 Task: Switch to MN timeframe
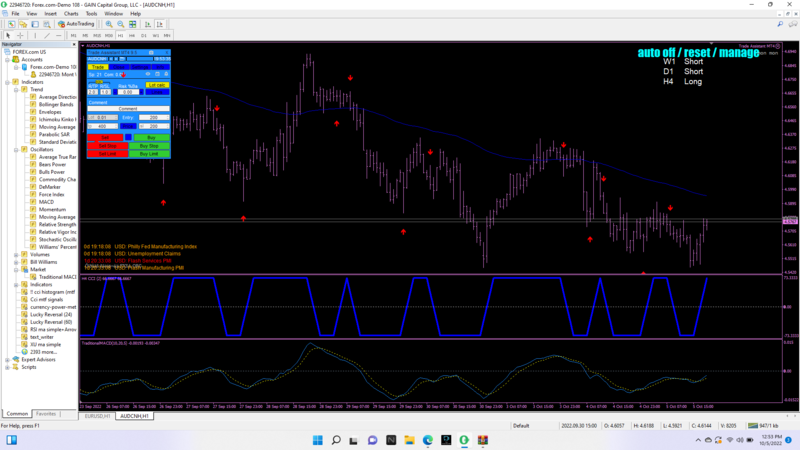[167, 36]
